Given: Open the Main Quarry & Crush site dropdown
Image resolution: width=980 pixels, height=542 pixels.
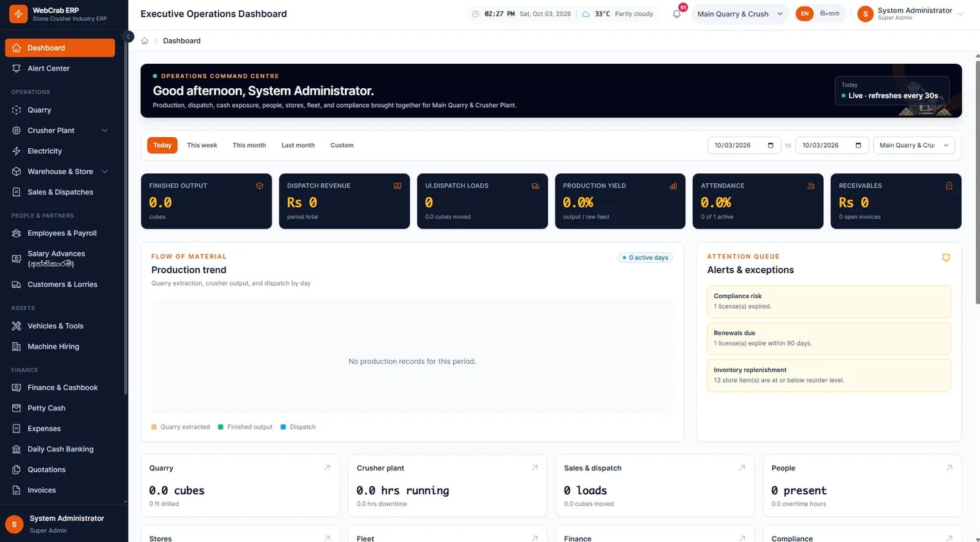Looking at the screenshot, I should [740, 14].
